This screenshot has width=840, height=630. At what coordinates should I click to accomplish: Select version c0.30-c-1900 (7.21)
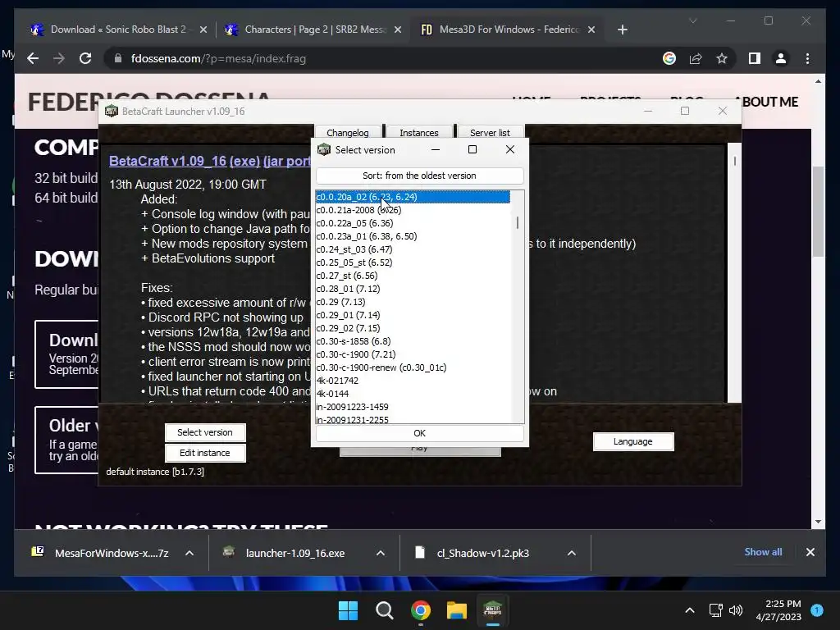tap(413, 354)
